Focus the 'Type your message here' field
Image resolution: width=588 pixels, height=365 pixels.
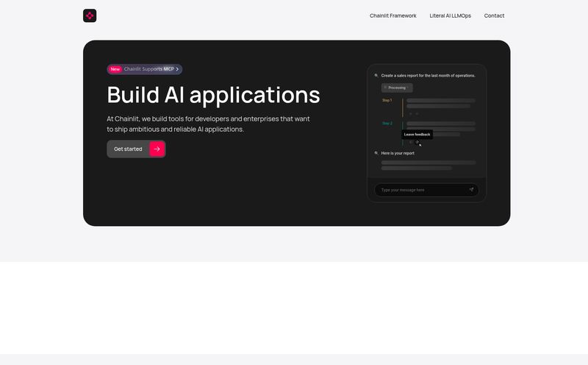point(426,190)
